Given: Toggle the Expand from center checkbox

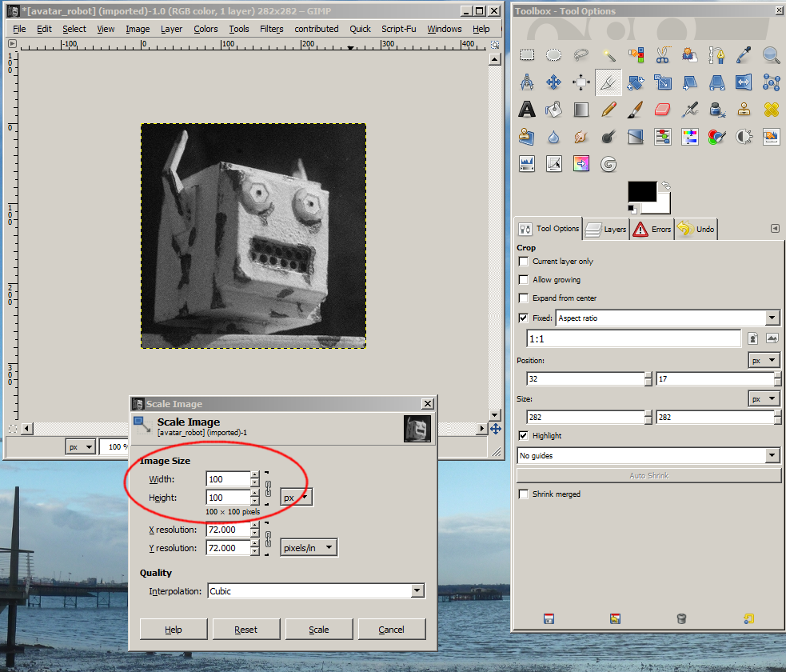Looking at the screenshot, I should (524, 298).
